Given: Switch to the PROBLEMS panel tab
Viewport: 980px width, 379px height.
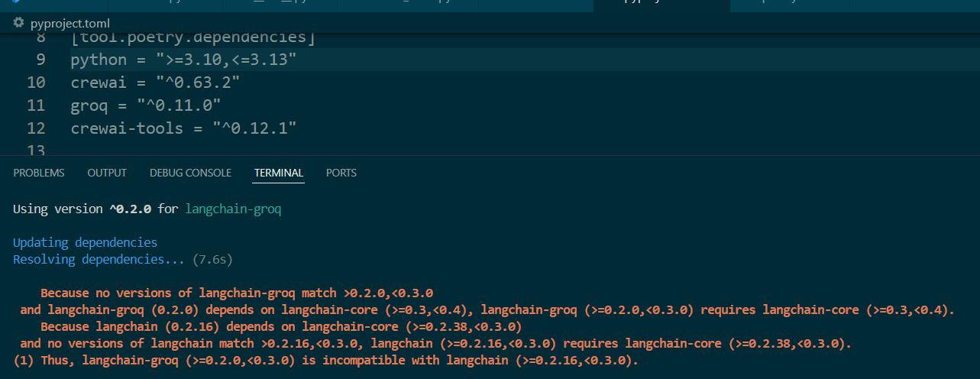Looking at the screenshot, I should point(39,173).
